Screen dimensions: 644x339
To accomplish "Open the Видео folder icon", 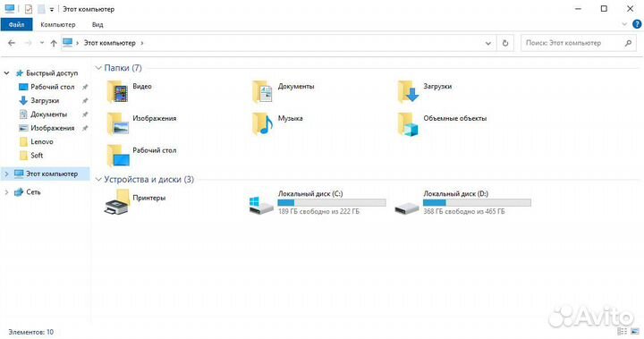I will (x=117, y=91).
